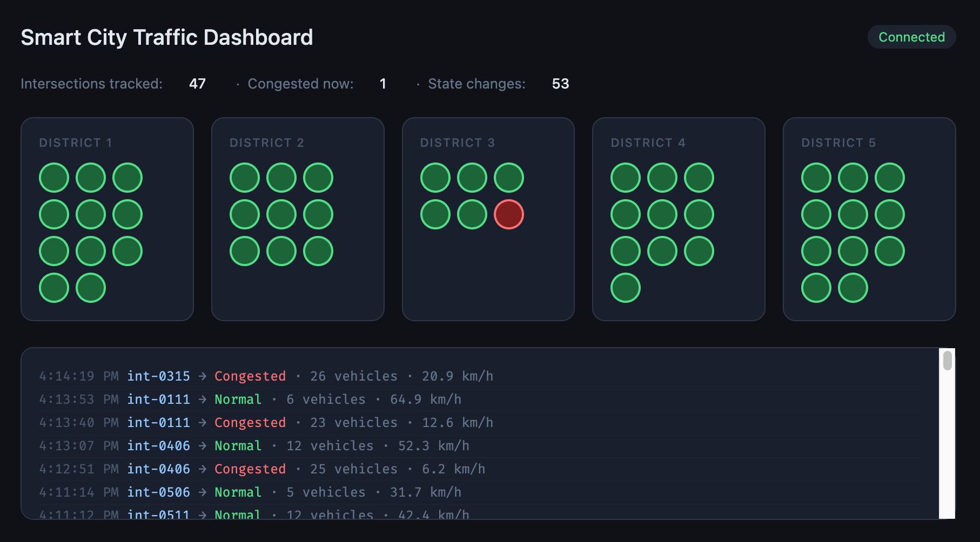
Task: Select the last bottom-row dot in District 5
Action: pyautogui.click(x=853, y=288)
